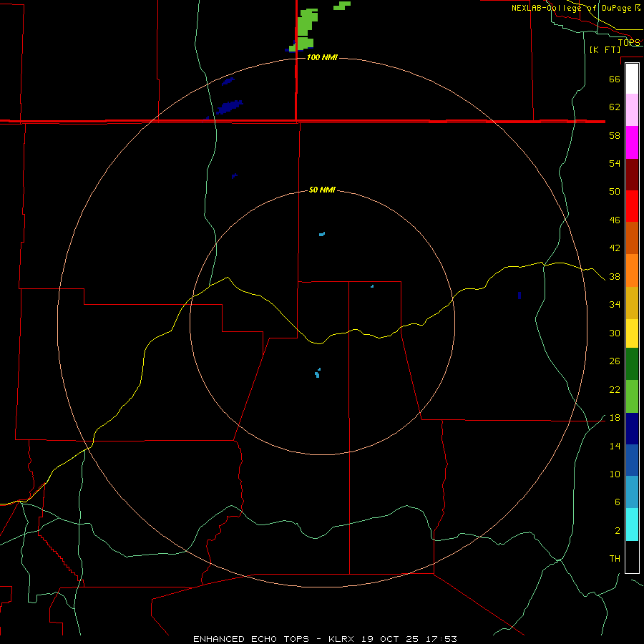
Task: Click the 50 NMI range ring label
Action: pos(322,190)
